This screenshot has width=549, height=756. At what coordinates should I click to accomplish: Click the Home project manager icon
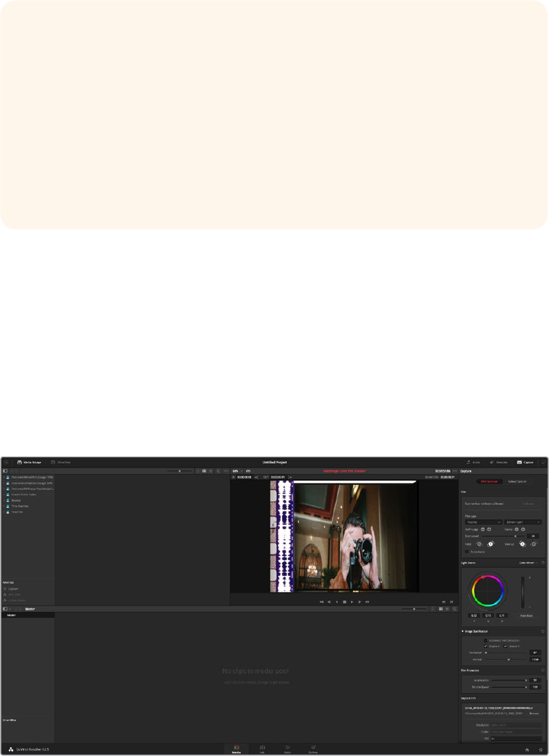pyautogui.click(x=527, y=750)
